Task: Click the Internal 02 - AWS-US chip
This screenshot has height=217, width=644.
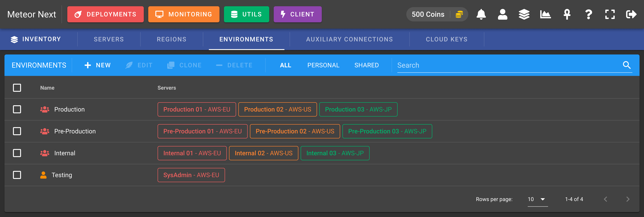Action: click(264, 153)
